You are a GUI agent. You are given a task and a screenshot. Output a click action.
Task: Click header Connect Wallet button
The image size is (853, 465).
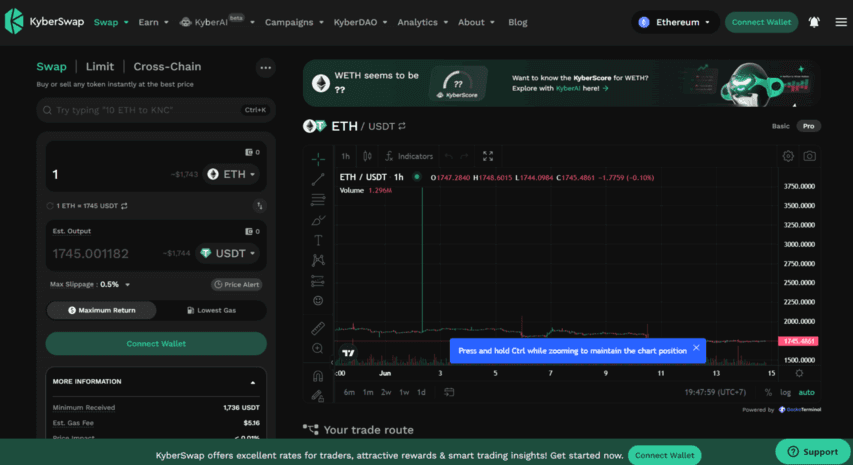click(x=761, y=22)
